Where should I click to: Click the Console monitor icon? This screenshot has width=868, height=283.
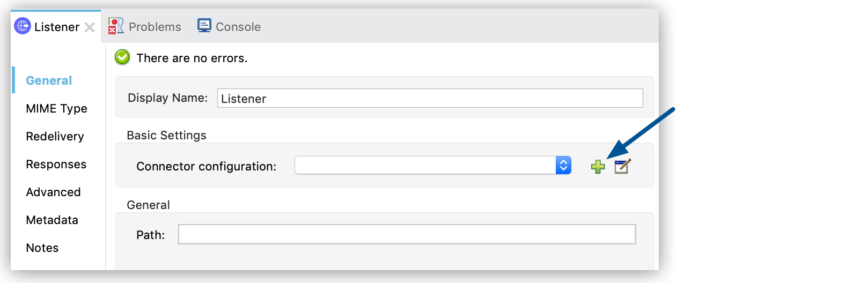[204, 26]
